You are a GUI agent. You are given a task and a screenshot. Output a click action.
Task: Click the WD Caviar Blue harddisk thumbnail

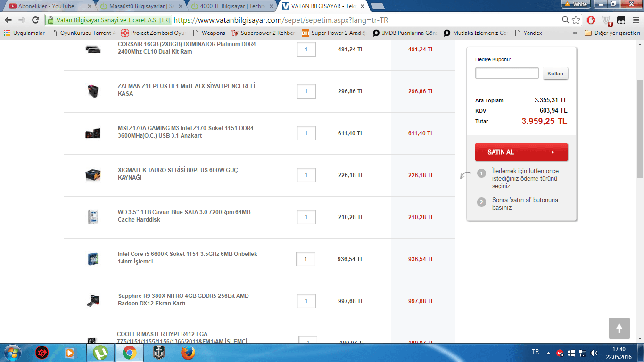pos(93,217)
